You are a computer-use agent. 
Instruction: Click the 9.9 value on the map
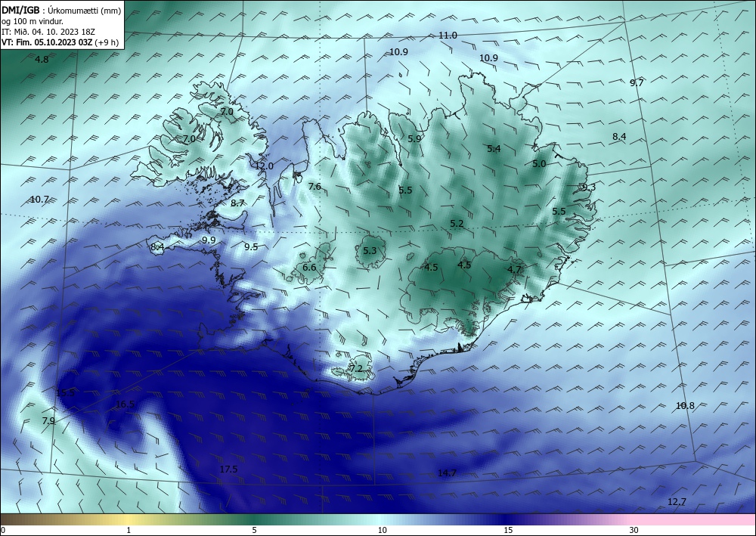(209, 240)
